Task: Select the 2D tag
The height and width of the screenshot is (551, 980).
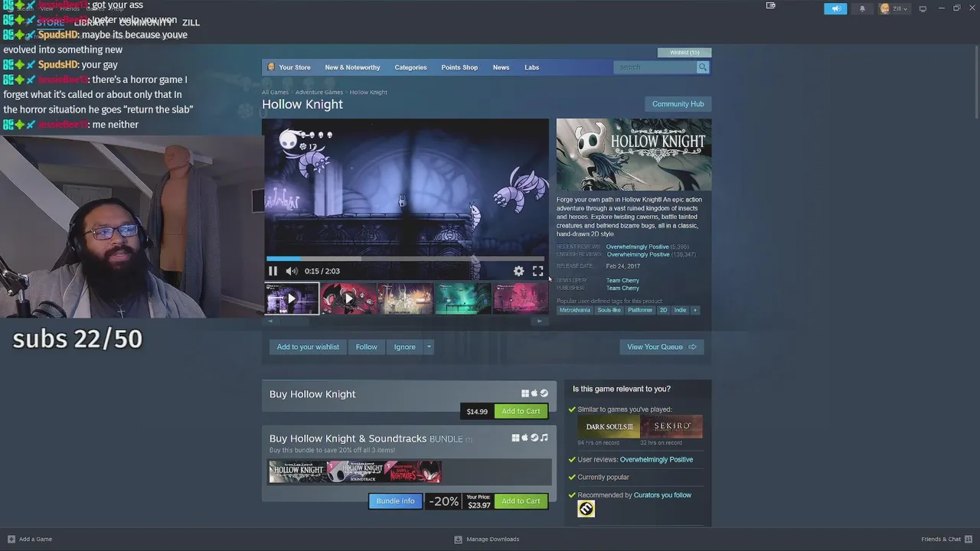Action: [x=663, y=310]
